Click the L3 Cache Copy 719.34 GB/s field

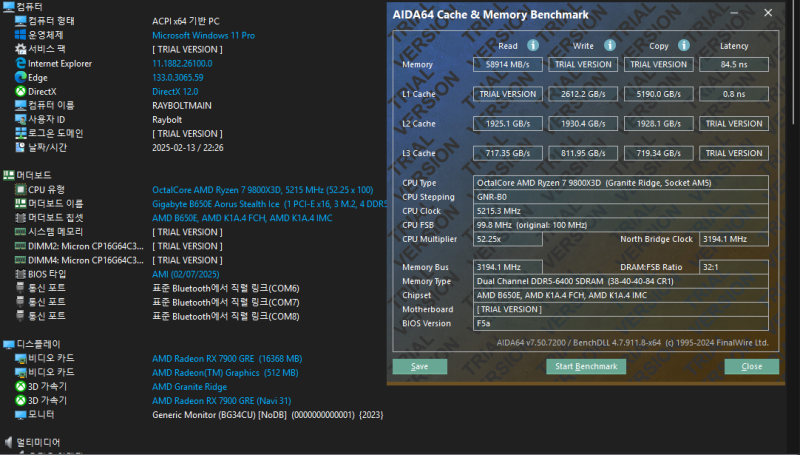pos(659,153)
